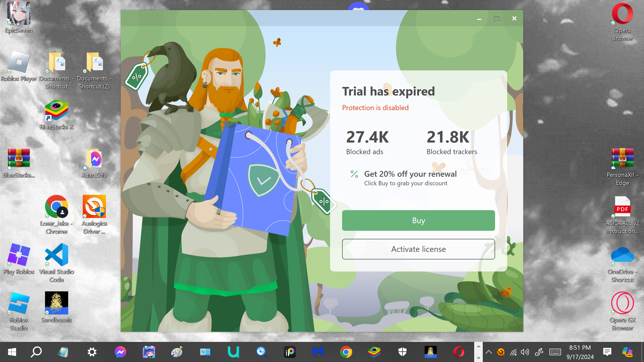644x362 pixels.
Task: Open the notification action center
Action: 607,352
